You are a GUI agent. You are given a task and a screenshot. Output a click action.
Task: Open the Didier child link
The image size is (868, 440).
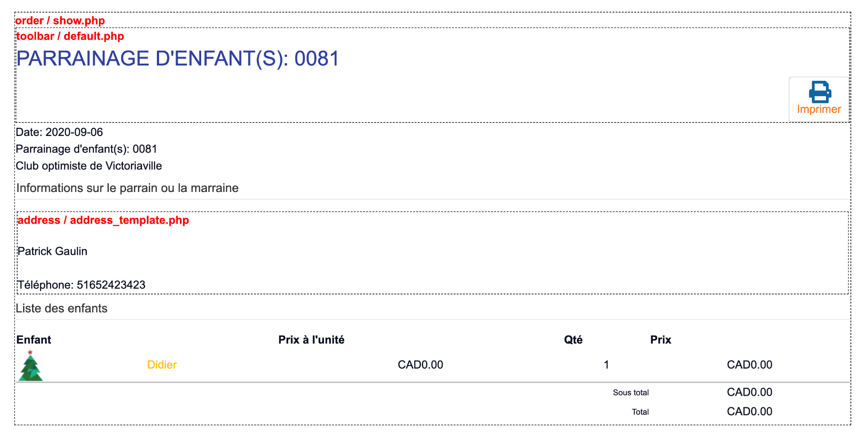point(162,365)
